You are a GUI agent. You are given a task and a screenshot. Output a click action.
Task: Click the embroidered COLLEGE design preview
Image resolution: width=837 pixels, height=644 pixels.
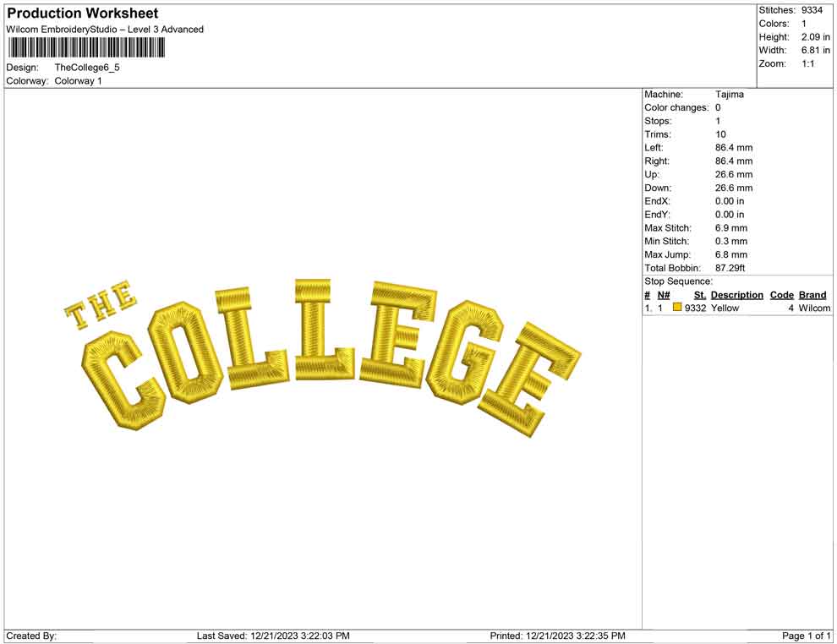(321, 355)
